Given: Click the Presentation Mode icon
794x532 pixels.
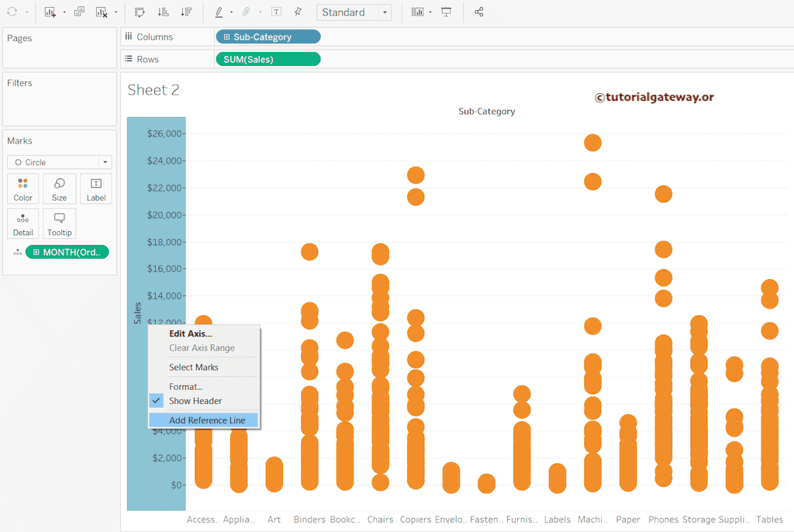Looking at the screenshot, I should click(x=446, y=12).
